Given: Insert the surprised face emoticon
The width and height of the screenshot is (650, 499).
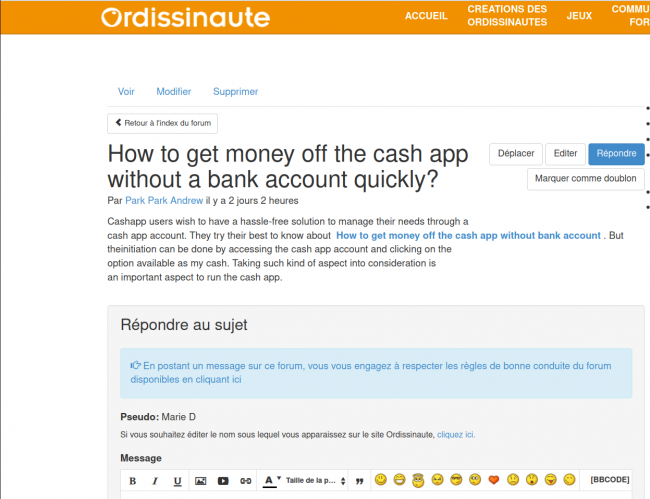Looking at the screenshot, I should (x=532, y=480).
